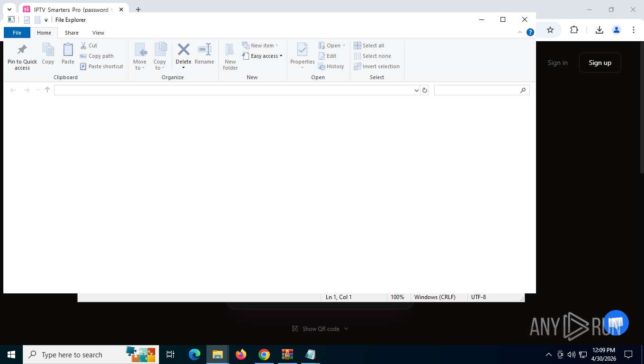Expand the Delete dropdown arrow
The height and width of the screenshot is (364, 644).
coord(183,68)
